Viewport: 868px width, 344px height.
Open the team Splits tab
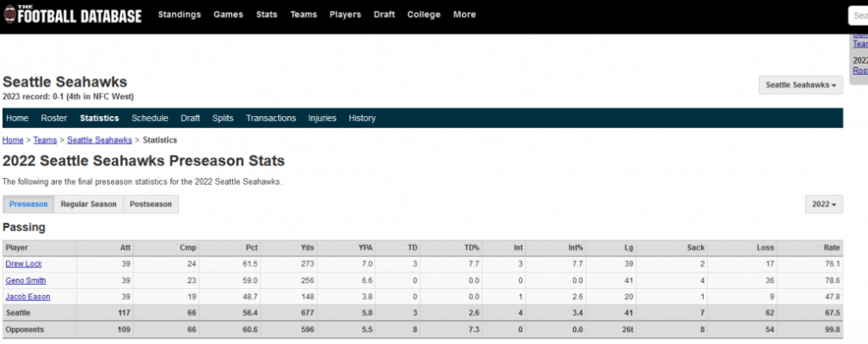223,118
